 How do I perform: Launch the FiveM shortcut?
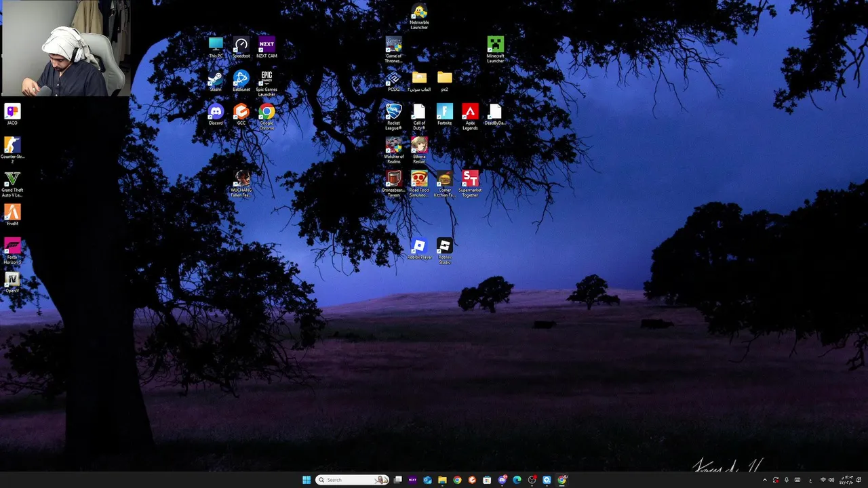coord(12,215)
